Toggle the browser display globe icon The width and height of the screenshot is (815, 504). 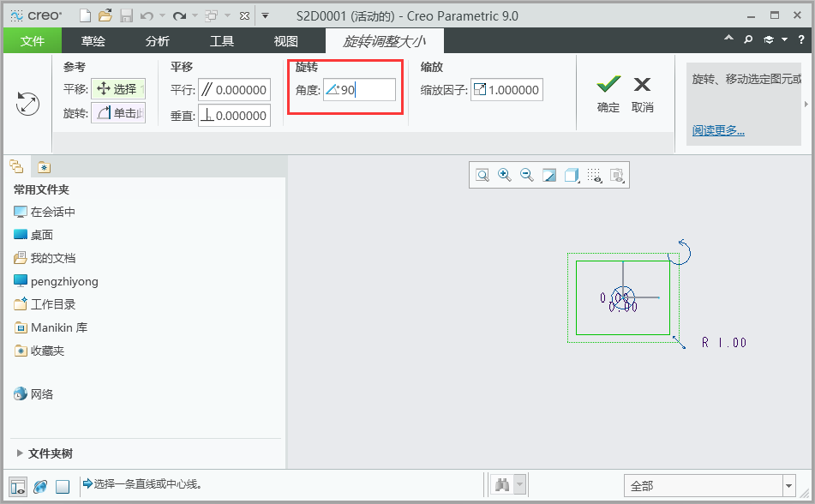tap(40, 486)
